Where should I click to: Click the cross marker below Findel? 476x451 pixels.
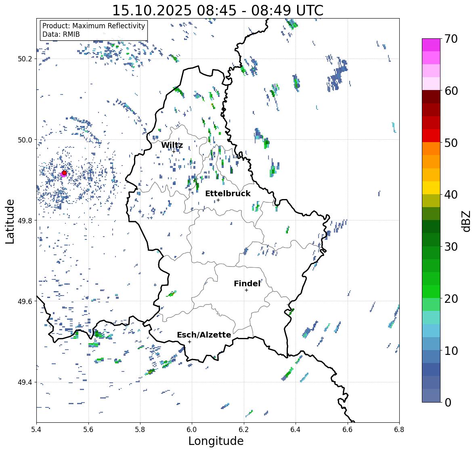coord(247,290)
